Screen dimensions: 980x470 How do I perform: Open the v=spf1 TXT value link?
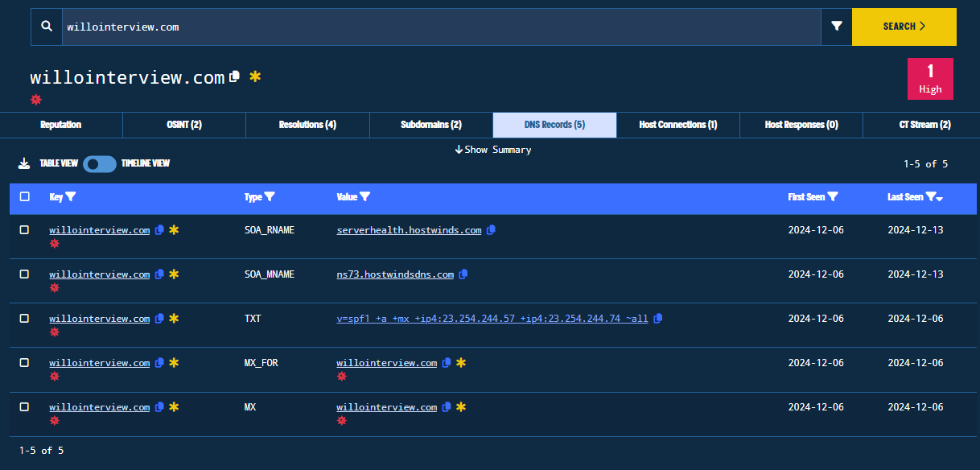tap(492, 319)
